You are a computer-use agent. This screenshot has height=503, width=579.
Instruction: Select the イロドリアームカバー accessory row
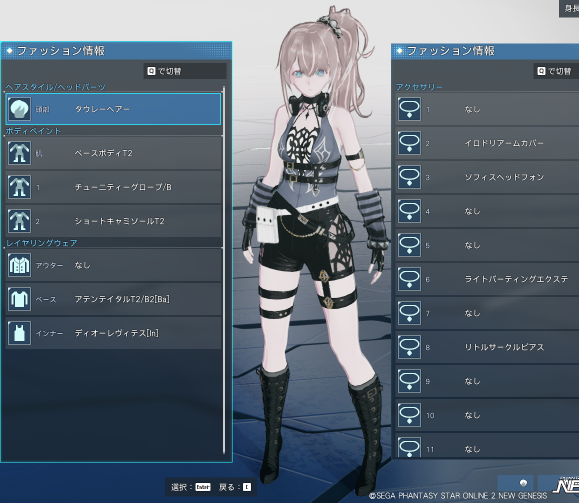tap(487, 143)
